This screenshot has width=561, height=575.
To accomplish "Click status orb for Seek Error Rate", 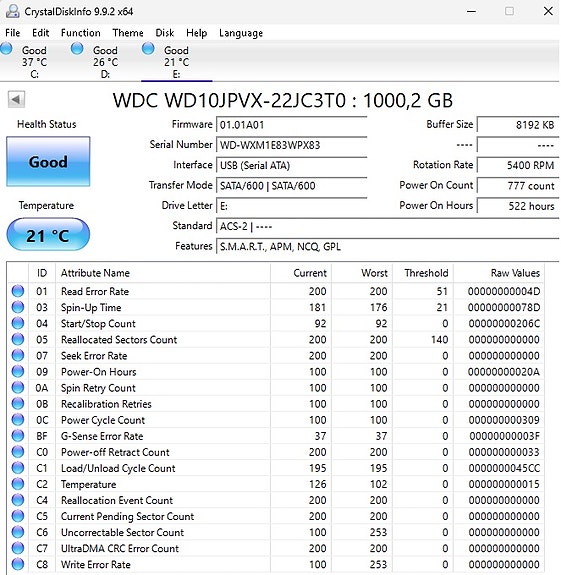I will pos(18,355).
